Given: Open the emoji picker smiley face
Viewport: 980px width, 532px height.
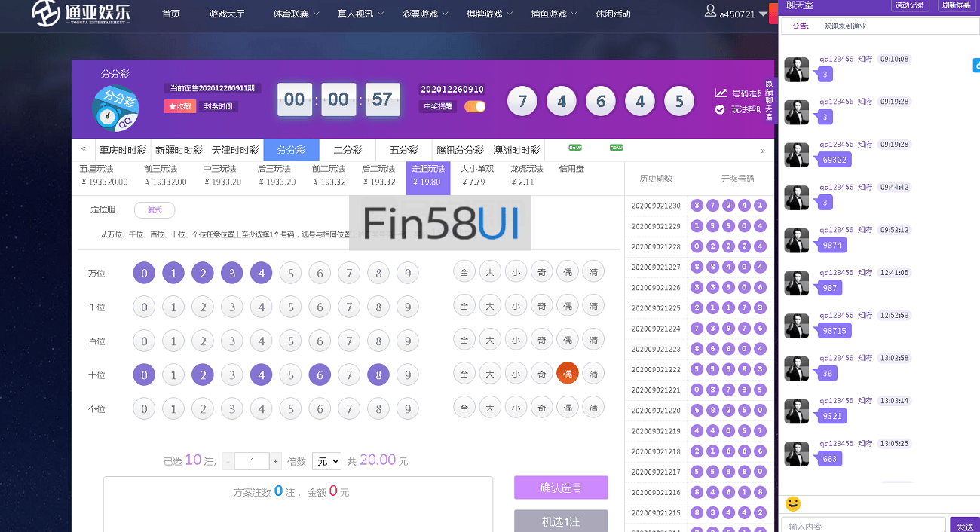Looking at the screenshot, I should [x=792, y=503].
